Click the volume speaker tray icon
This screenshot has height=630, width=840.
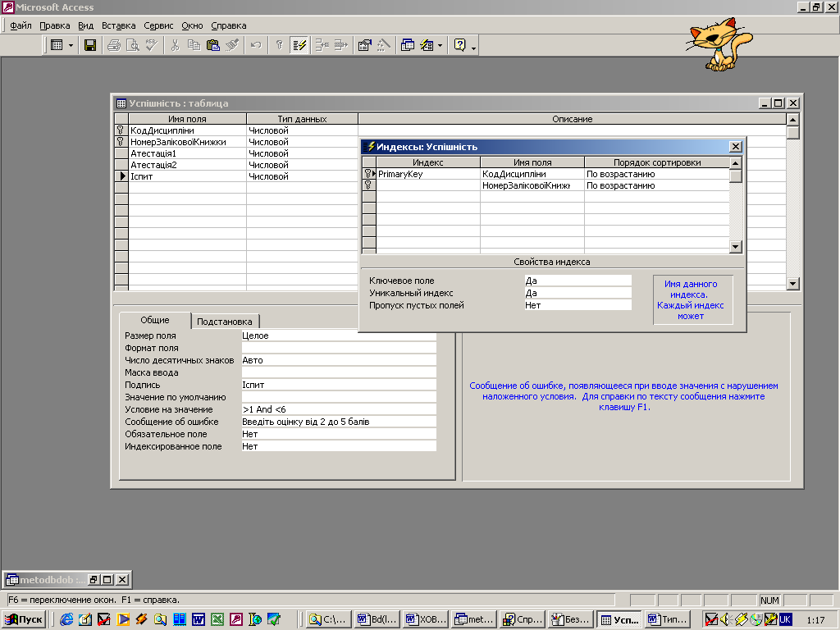(726, 619)
